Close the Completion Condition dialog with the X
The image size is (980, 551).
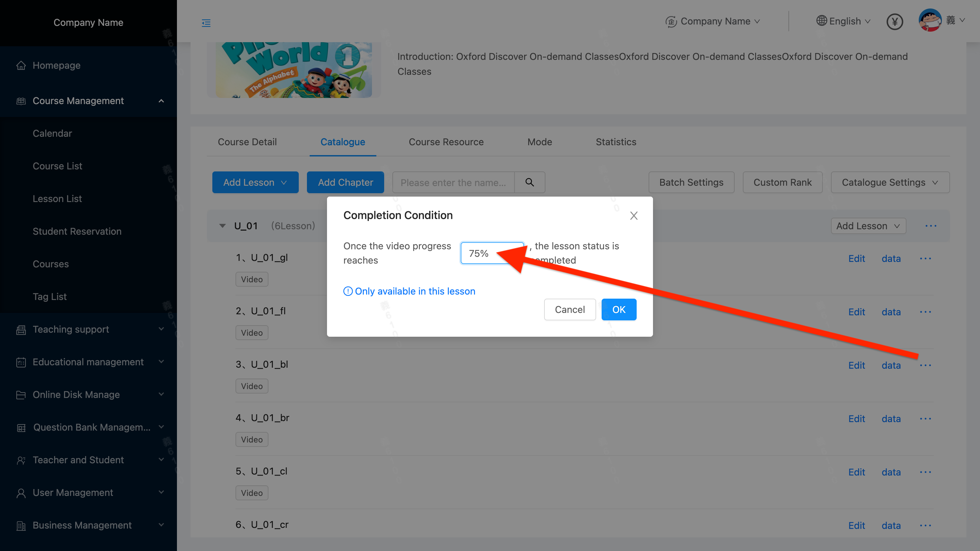[x=633, y=216]
